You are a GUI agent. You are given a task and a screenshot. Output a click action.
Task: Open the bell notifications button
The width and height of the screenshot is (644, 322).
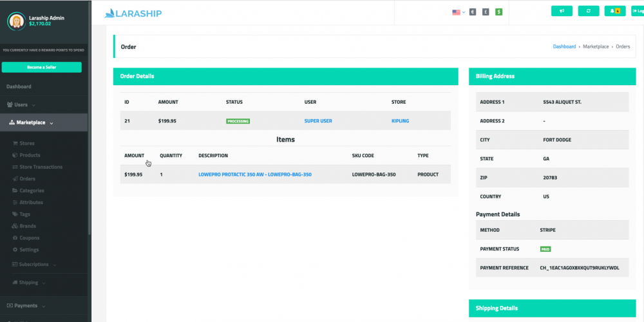(615, 11)
